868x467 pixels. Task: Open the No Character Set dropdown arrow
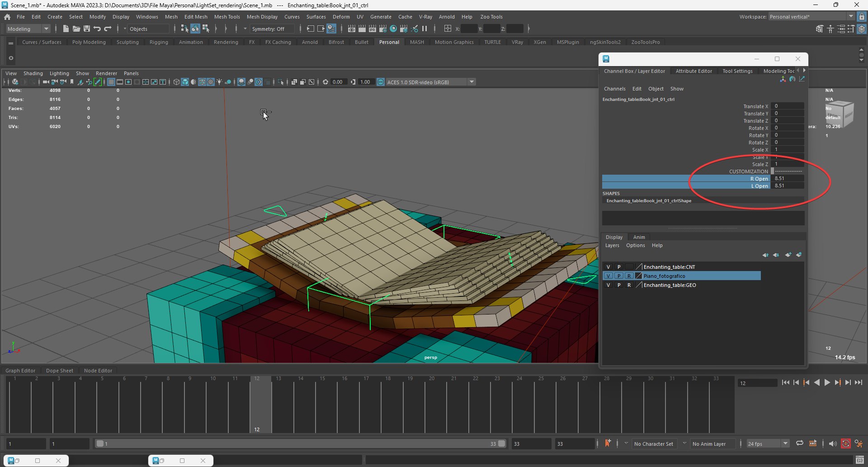[x=626, y=443]
